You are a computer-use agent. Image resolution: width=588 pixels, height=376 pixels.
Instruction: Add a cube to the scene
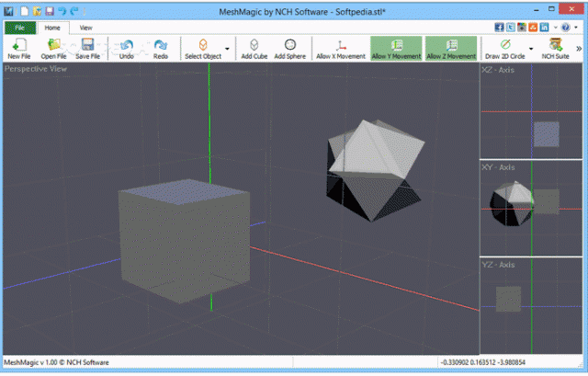(x=254, y=48)
